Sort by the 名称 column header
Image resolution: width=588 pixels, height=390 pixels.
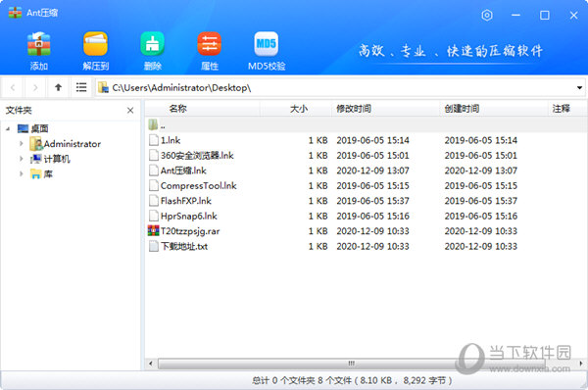tap(177, 109)
